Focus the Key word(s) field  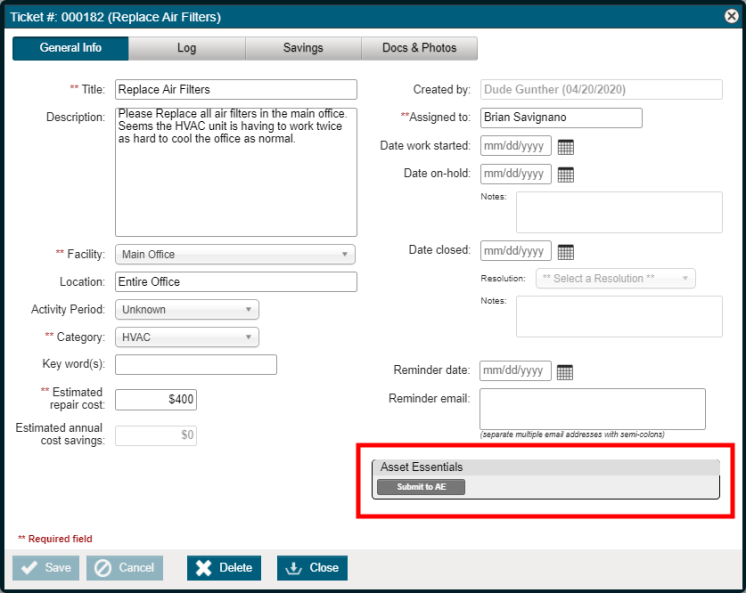point(196,365)
